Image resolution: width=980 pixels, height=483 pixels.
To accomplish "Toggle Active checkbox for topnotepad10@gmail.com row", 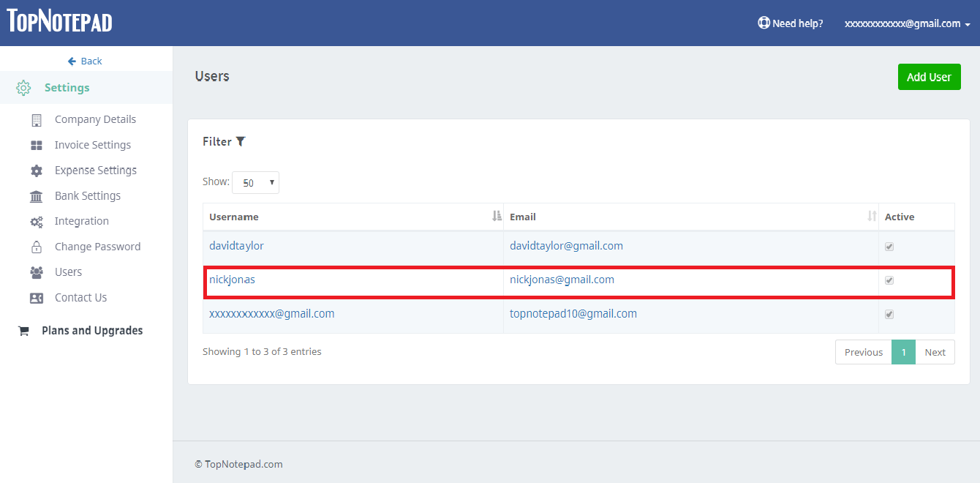I will [889, 314].
